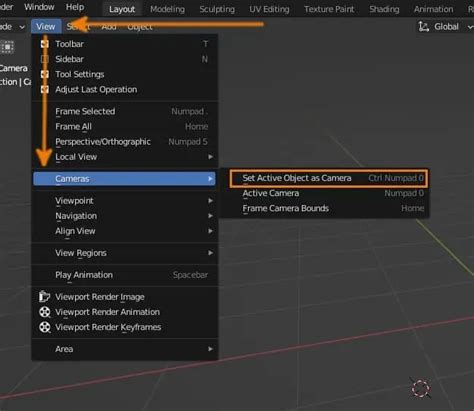Select Active Camera entry
The height and width of the screenshot is (411, 474).
coord(329,193)
